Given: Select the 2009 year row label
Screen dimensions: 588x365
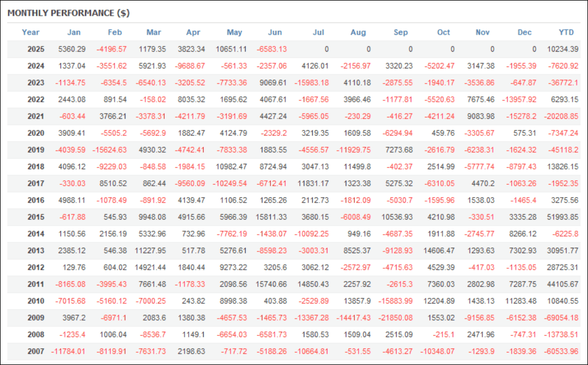Looking at the screenshot, I should pyautogui.click(x=36, y=318).
